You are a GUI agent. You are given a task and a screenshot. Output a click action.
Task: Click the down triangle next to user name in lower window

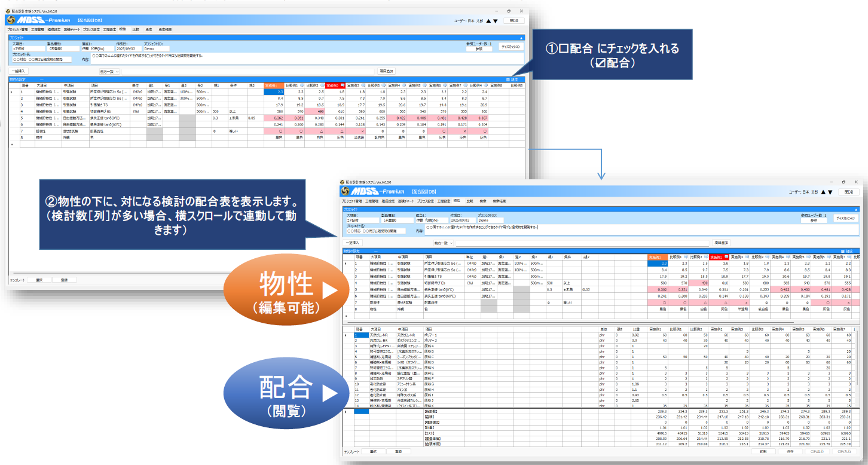pyautogui.click(x=829, y=192)
